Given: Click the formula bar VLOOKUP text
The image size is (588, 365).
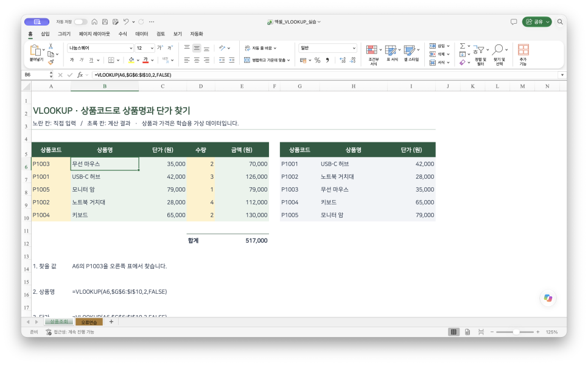Looking at the screenshot, I should [x=133, y=75].
